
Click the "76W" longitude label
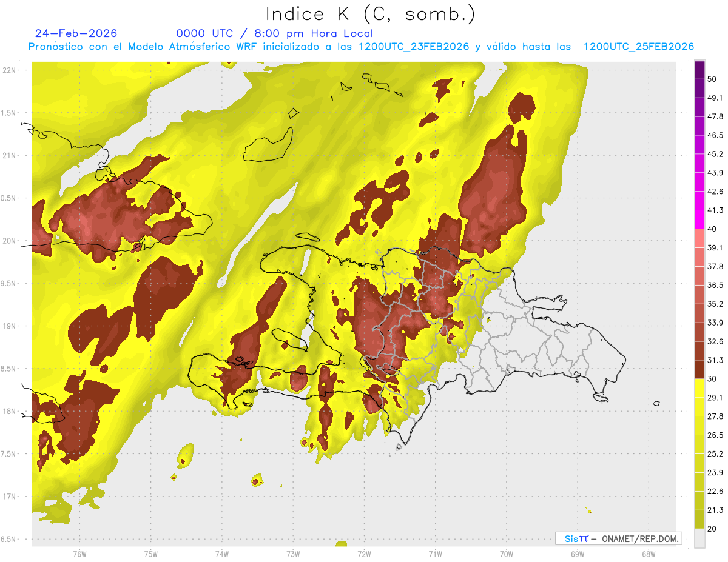[79, 554]
